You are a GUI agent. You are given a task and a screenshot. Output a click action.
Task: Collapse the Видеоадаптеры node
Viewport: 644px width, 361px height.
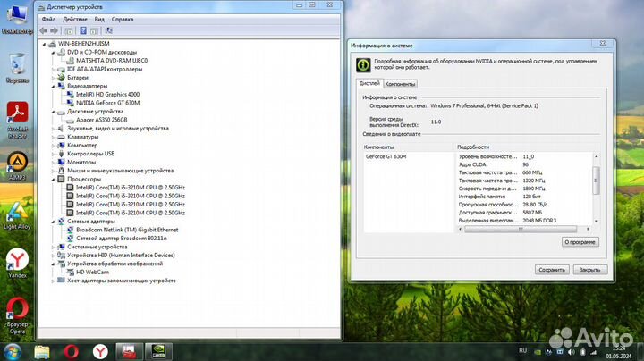pos(53,86)
